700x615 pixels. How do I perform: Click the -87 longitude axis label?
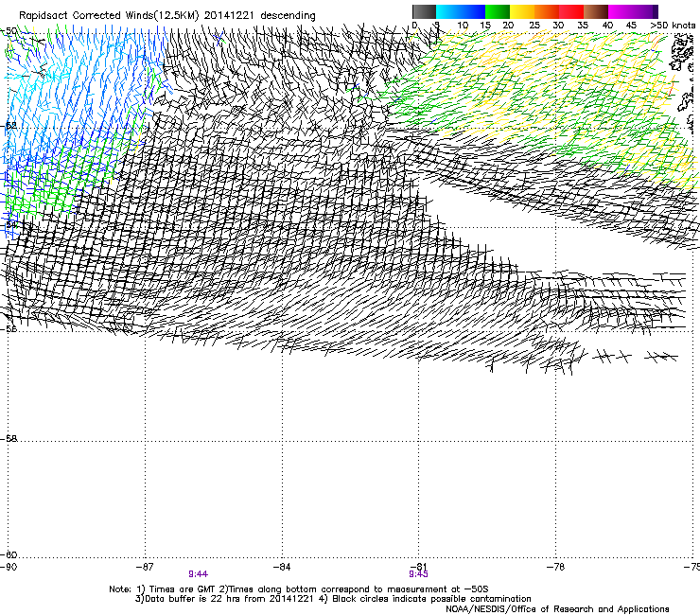pyautogui.click(x=145, y=567)
